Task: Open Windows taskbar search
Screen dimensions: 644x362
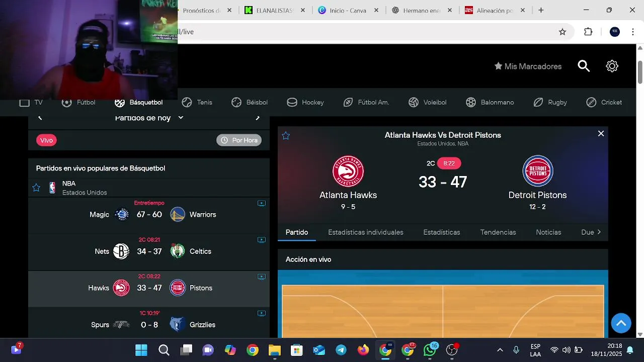Action: 164,350
